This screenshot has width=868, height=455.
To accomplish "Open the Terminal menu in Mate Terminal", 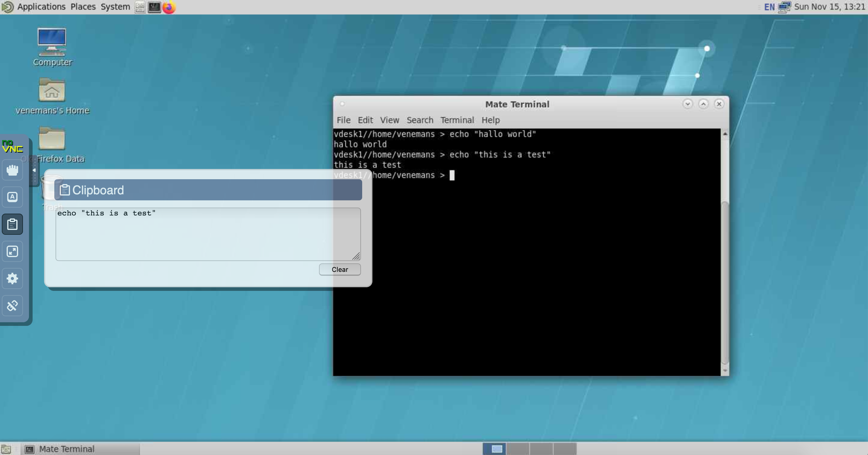I will 457,120.
